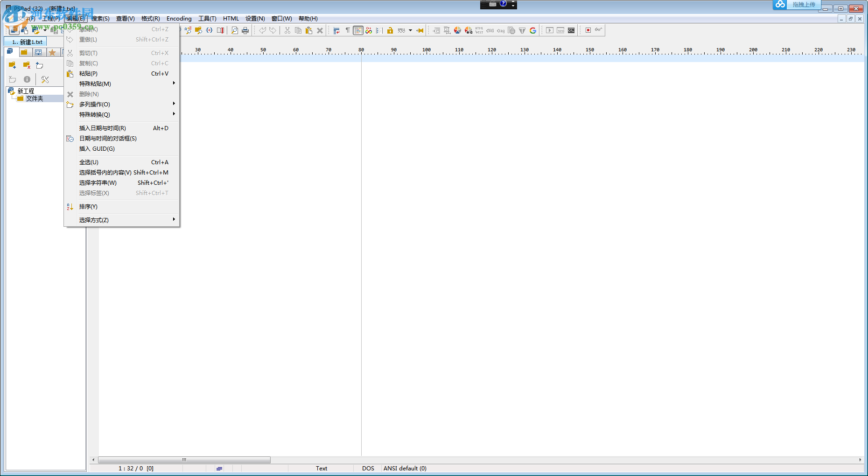Viewport: 868px width, 476px height.
Task: Choose 粘贴(P) from the edit menu
Action: point(122,74)
